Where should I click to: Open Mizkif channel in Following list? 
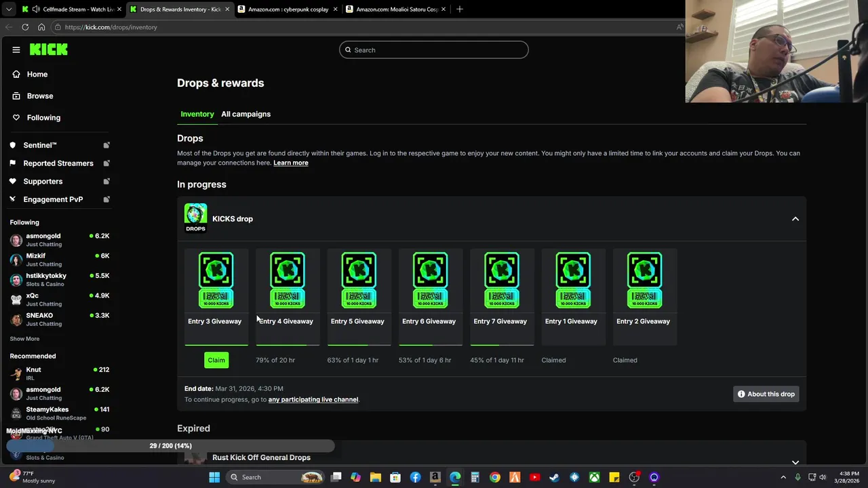(x=59, y=260)
